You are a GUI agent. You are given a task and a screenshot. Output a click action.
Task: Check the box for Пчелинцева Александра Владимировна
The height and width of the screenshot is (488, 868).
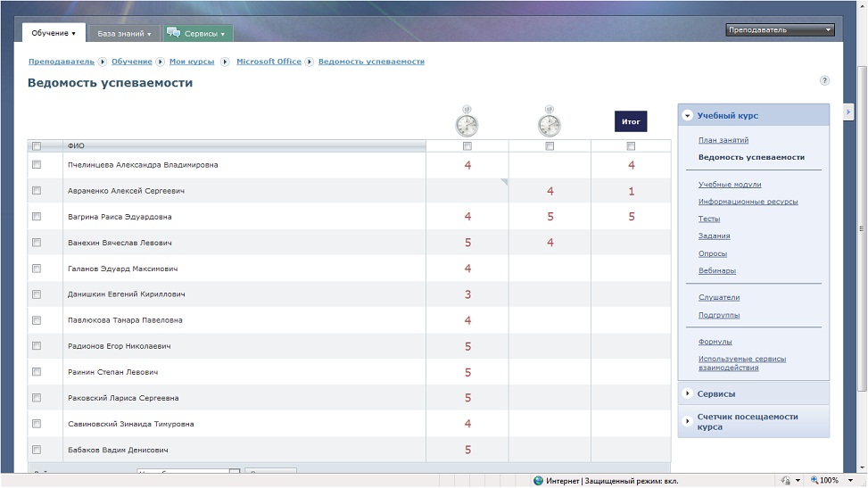[37, 164]
